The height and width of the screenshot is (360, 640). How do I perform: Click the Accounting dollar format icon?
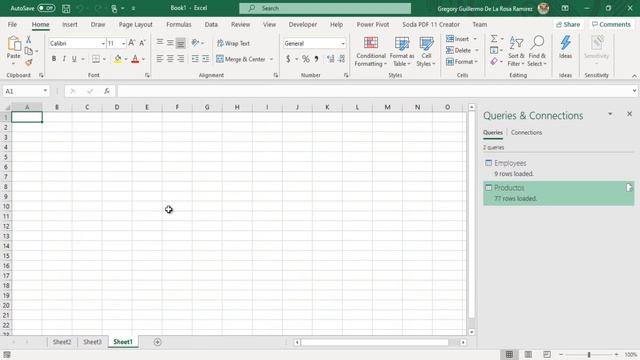tap(288, 59)
